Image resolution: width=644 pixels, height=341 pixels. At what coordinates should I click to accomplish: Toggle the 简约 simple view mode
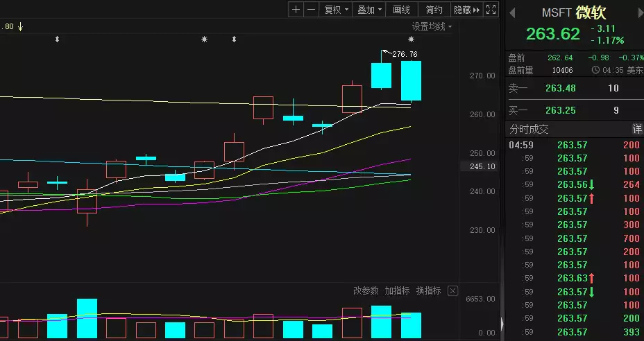(434, 10)
